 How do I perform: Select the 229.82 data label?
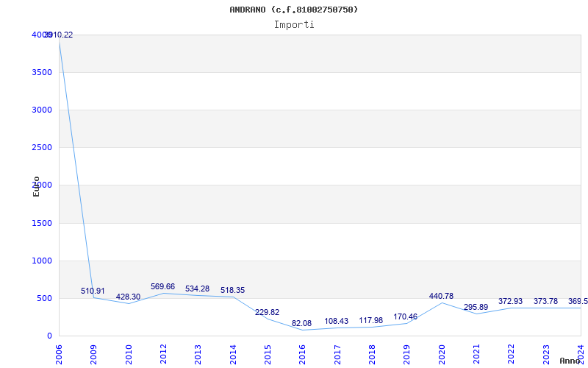(267, 312)
